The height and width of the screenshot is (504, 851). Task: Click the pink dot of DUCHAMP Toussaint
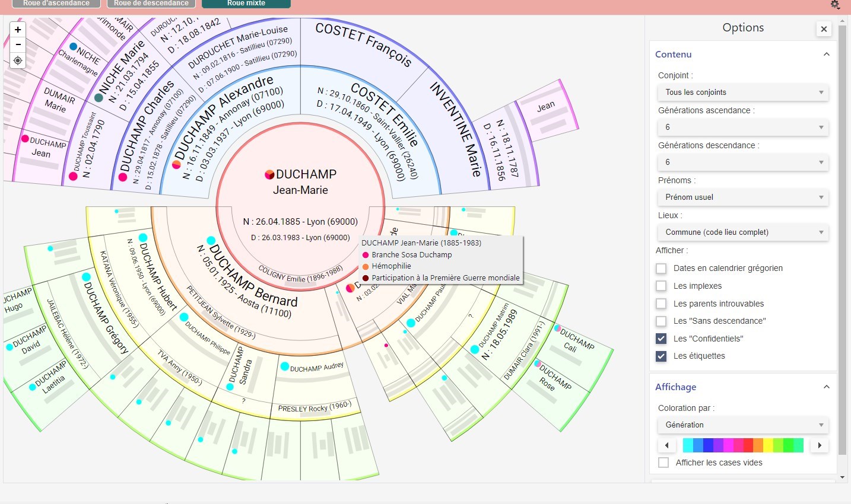click(73, 176)
